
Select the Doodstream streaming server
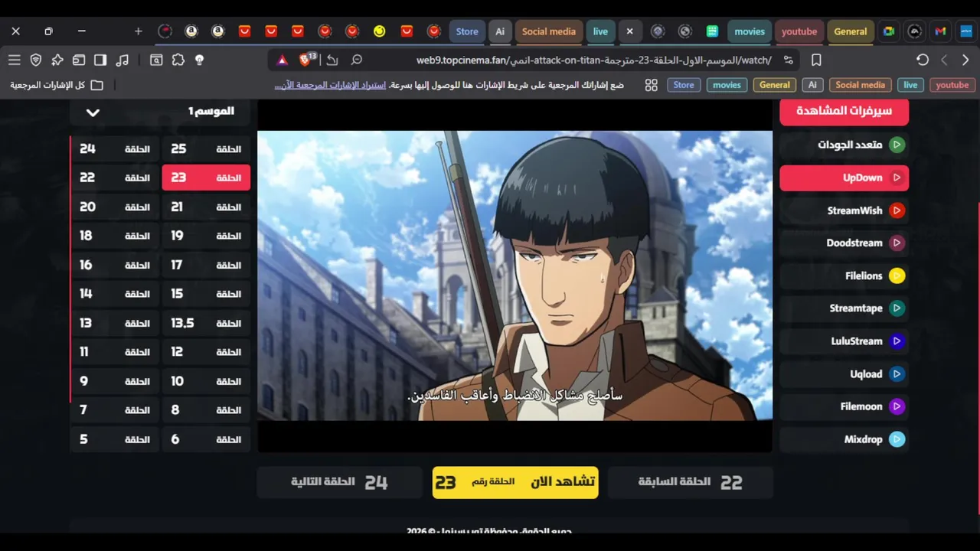[x=844, y=243]
